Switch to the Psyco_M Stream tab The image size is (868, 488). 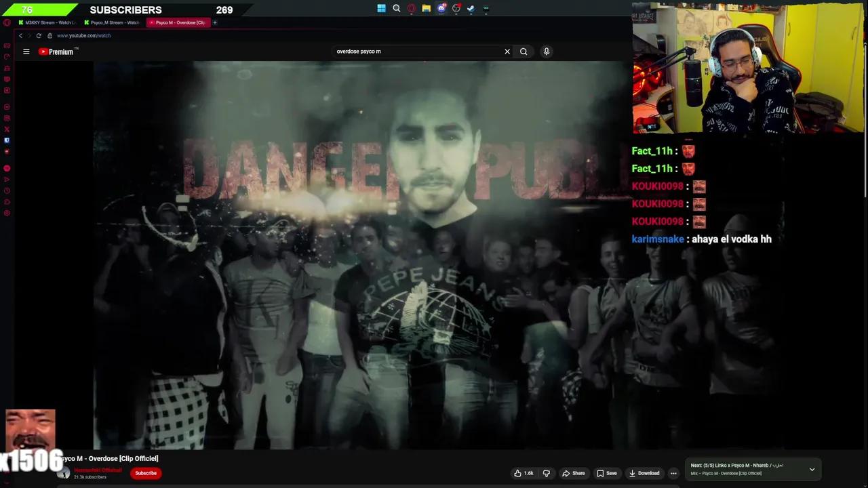pos(113,22)
